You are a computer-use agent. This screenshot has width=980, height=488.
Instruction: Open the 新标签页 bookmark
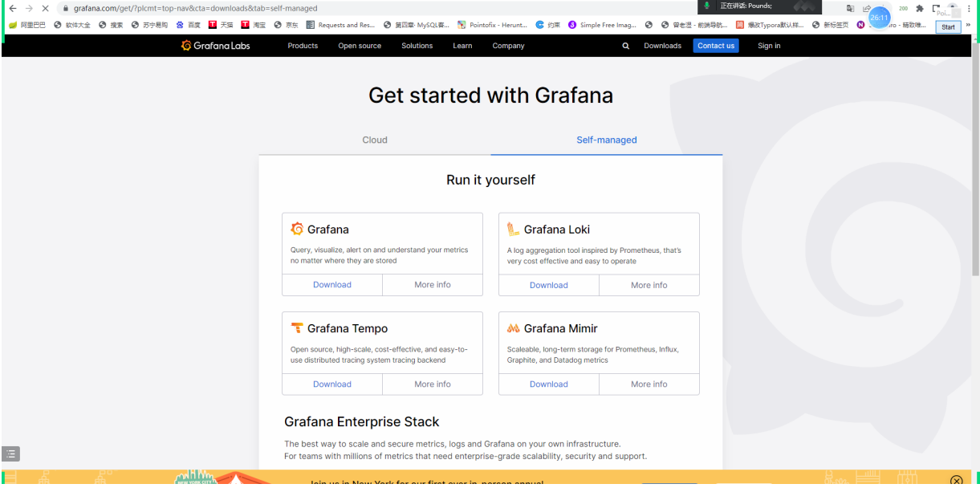click(x=831, y=25)
